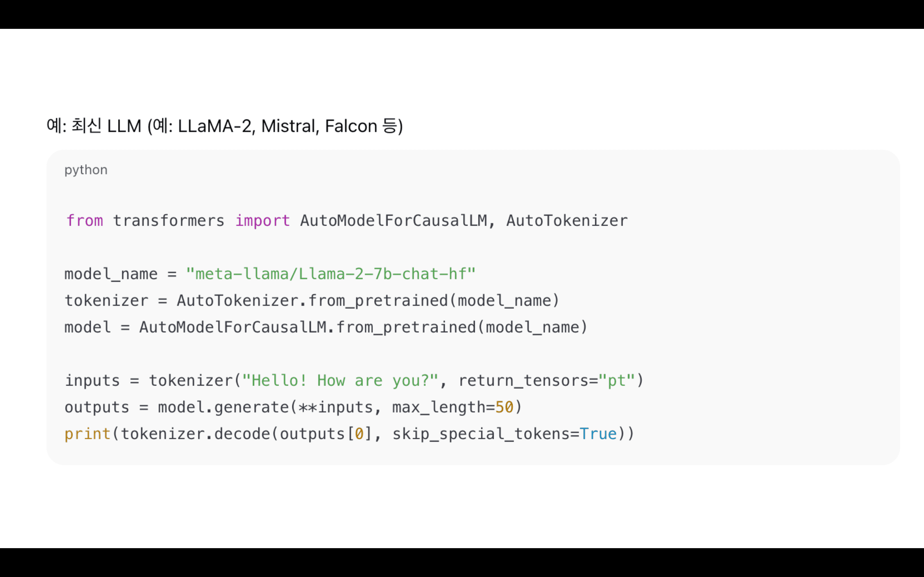Image resolution: width=924 pixels, height=577 pixels.
Task: Click "AutoModelForCausalLM.from_pretrained" call
Action: pyautogui.click(x=307, y=327)
